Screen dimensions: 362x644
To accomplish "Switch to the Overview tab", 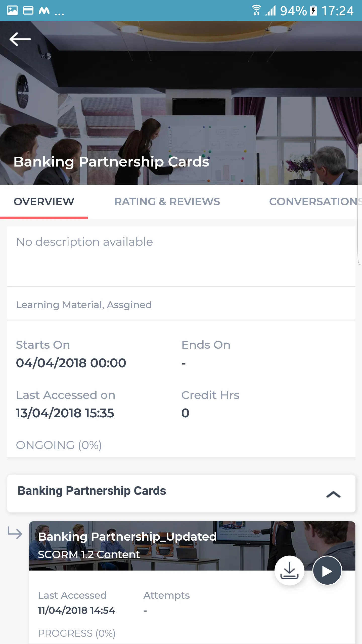I will [x=44, y=202].
